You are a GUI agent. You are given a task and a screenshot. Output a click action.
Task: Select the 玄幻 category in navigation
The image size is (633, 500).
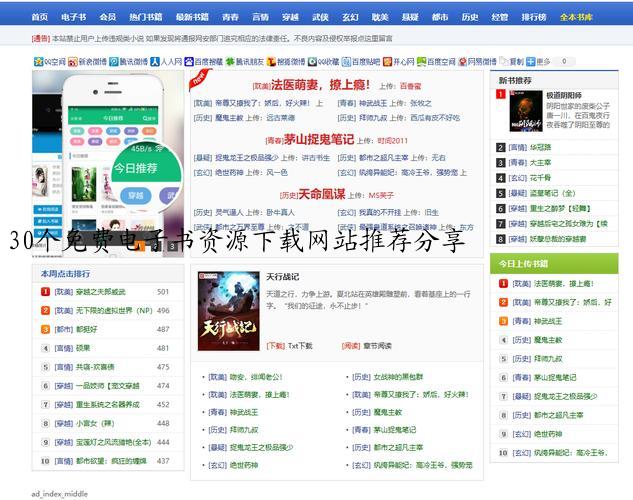click(350, 17)
